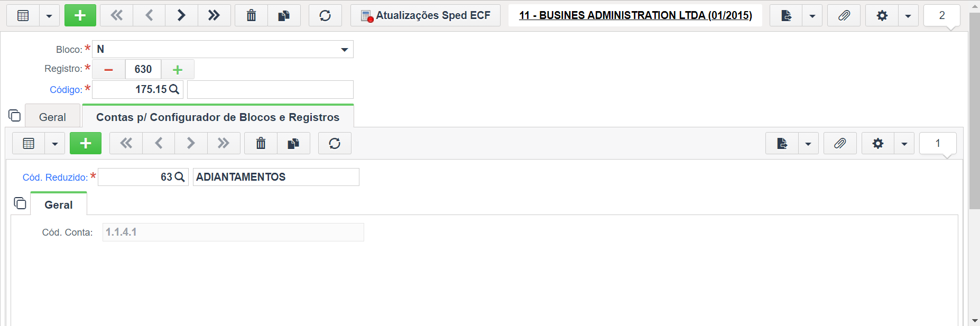Click lower toolbar export document icon
Viewport: 980px width, 326px height.
point(782,143)
